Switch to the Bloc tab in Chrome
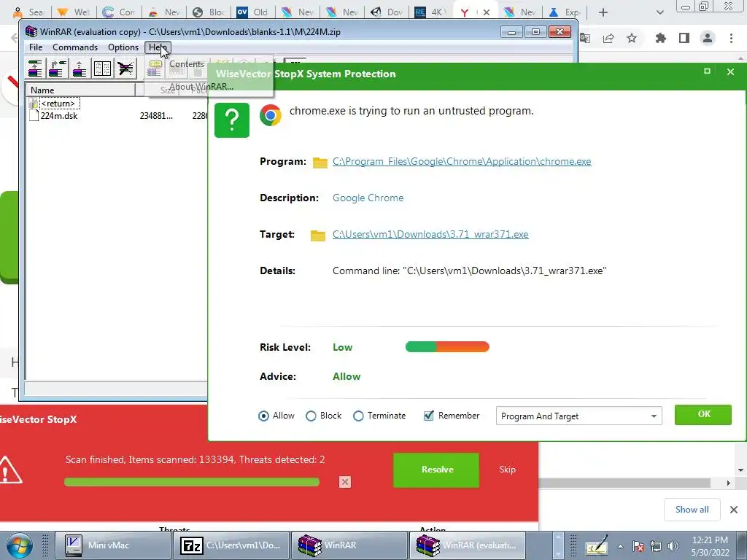This screenshot has width=747, height=560. [x=209, y=12]
